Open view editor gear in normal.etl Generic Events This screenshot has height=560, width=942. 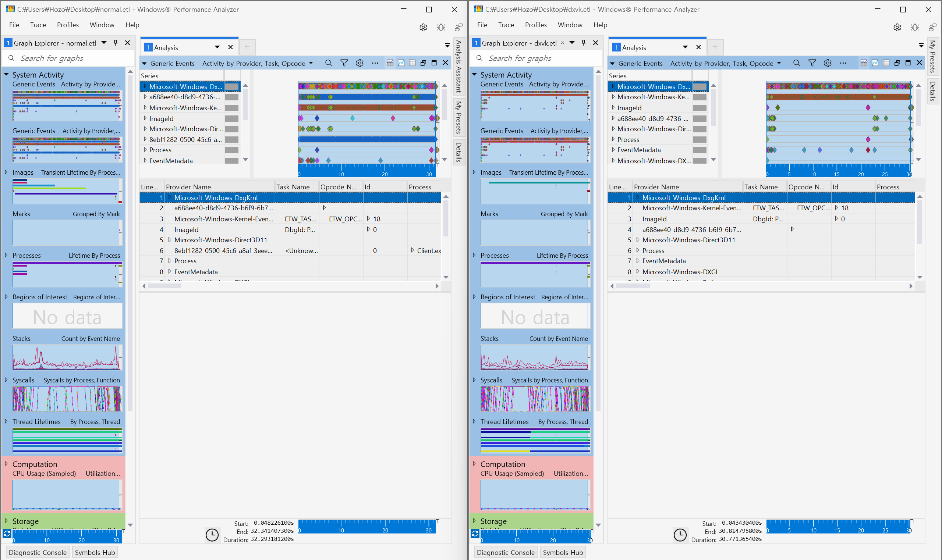[360, 63]
